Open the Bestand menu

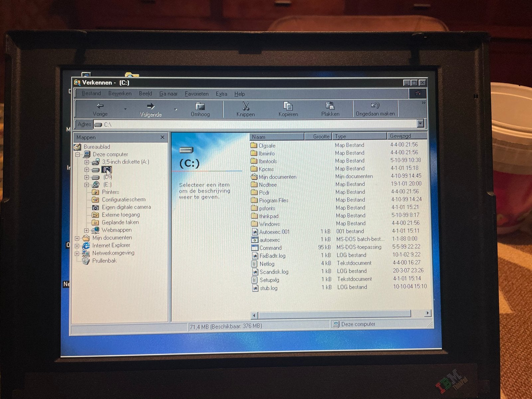(x=91, y=93)
